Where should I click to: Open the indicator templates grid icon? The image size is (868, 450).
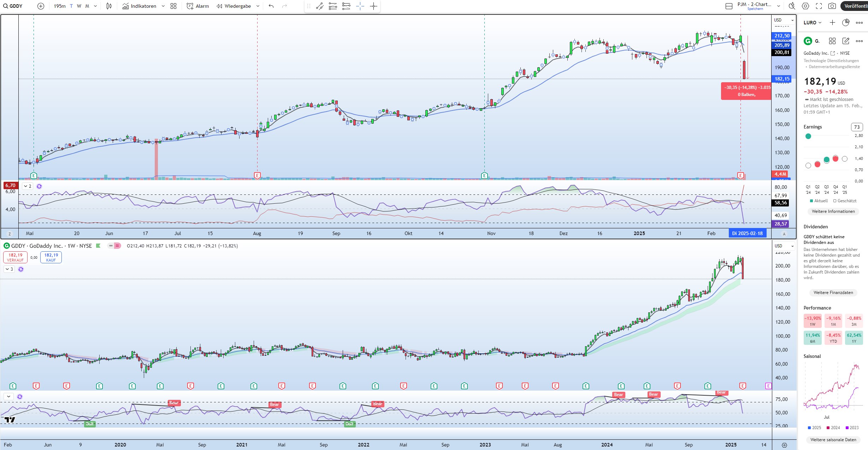(x=173, y=6)
